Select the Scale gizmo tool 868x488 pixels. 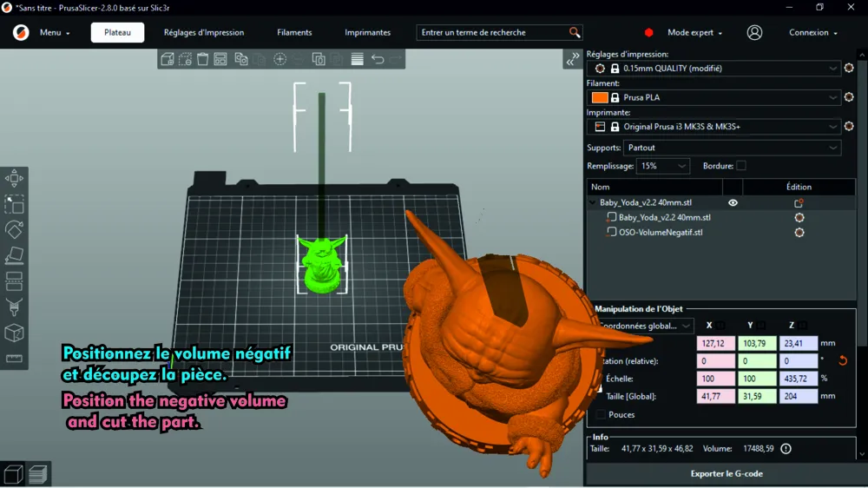click(x=14, y=204)
